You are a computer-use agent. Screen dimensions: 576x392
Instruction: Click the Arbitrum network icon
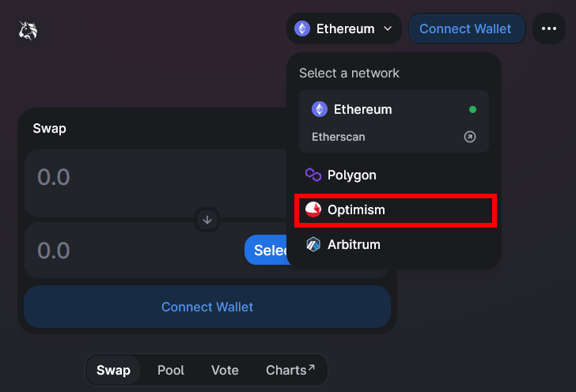[x=313, y=244]
